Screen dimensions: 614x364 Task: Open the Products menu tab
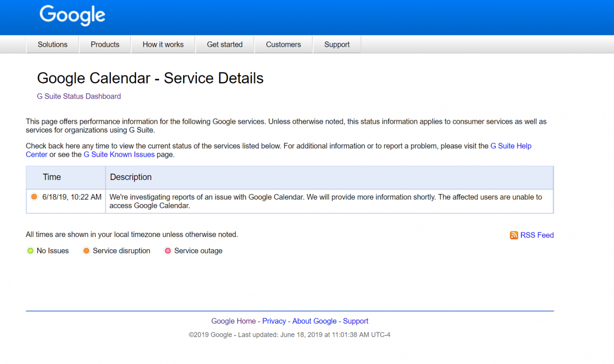[105, 45]
